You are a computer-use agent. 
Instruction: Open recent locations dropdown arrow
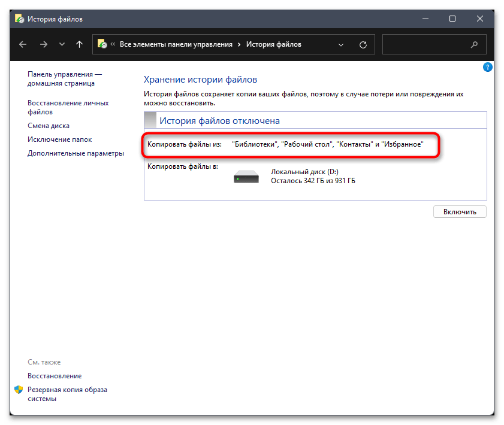pos(62,44)
